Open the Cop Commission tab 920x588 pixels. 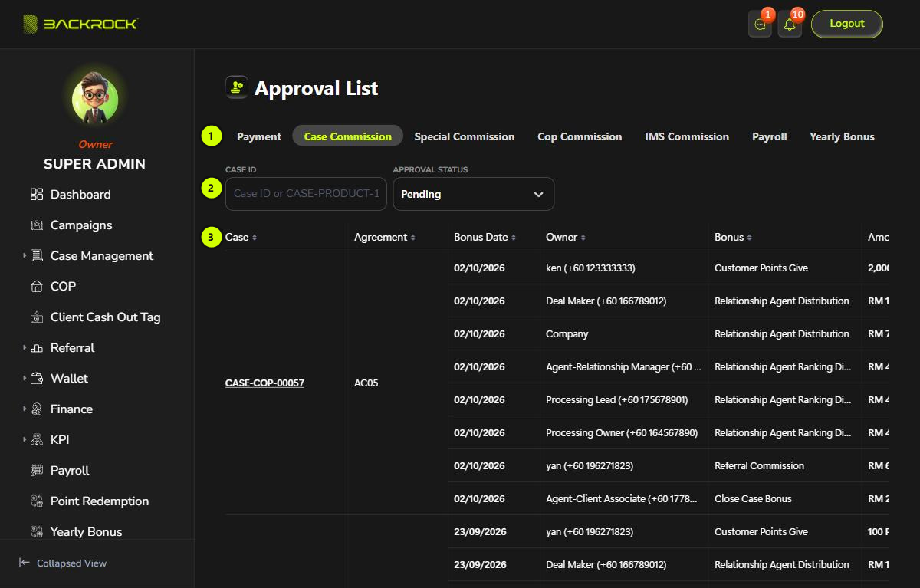(580, 136)
